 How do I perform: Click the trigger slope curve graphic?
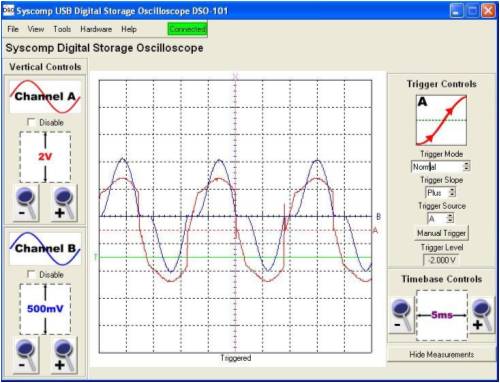441,120
